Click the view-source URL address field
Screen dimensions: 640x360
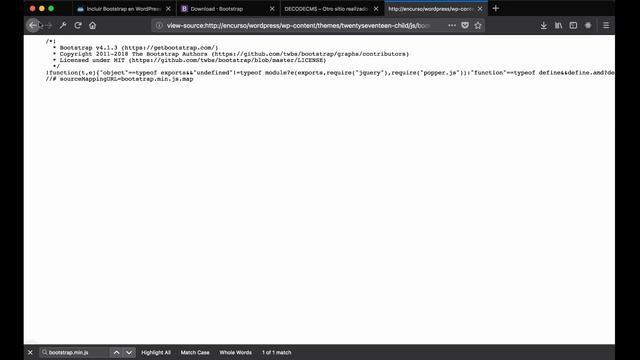(298, 25)
